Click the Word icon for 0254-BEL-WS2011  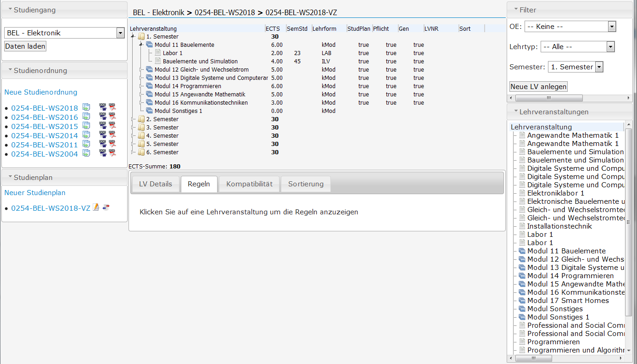coord(103,144)
